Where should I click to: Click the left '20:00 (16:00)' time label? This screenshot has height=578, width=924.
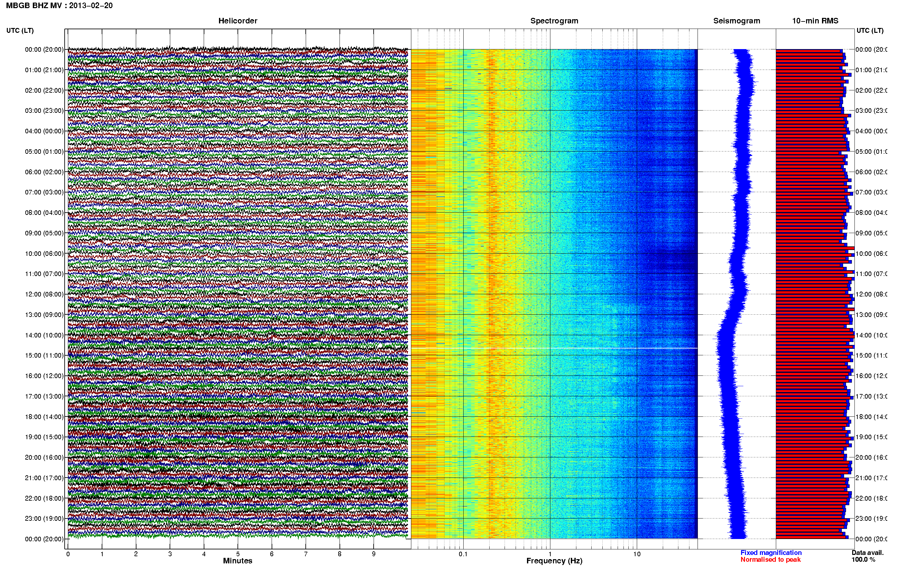pos(44,457)
